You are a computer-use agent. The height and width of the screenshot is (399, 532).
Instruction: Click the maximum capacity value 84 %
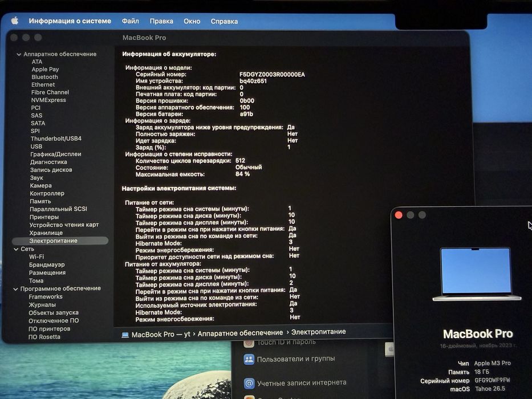pyautogui.click(x=242, y=174)
